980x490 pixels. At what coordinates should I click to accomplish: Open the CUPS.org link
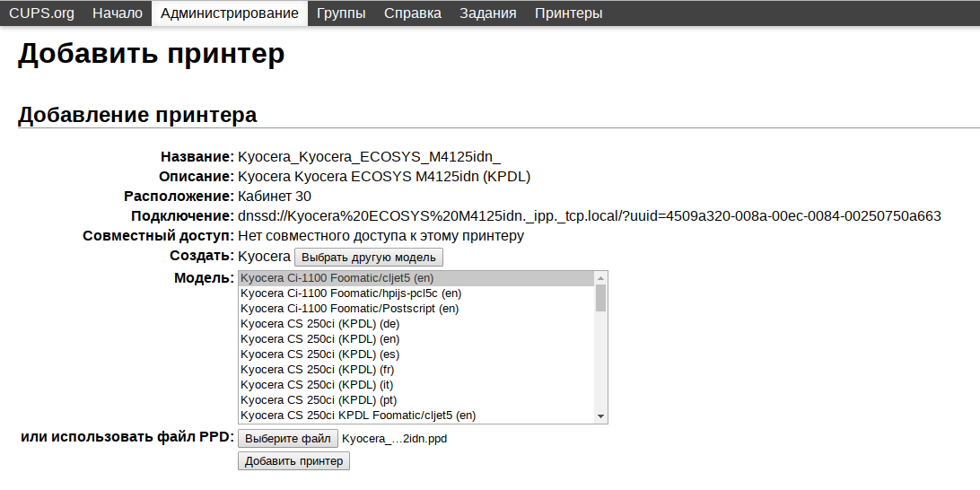tap(42, 13)
